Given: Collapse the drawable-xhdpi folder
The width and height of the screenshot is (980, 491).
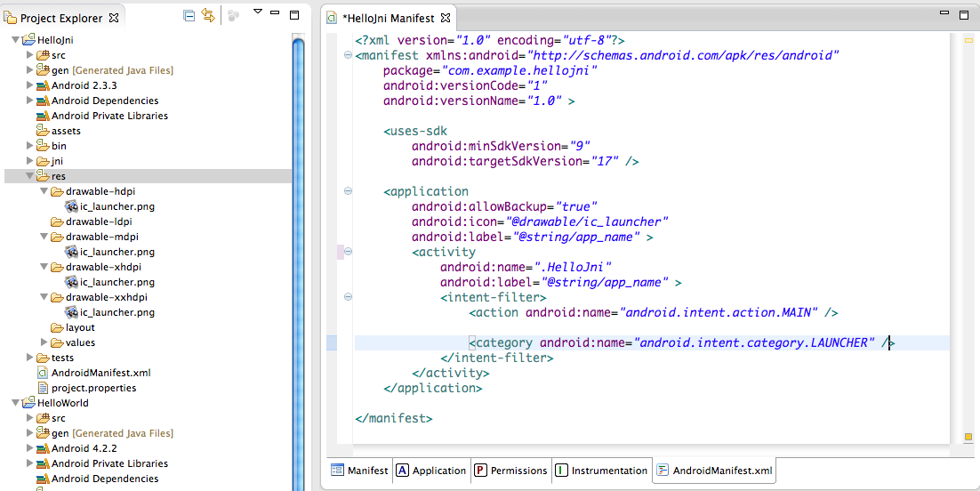Looking at the screenshot, I should click(44, 267).
